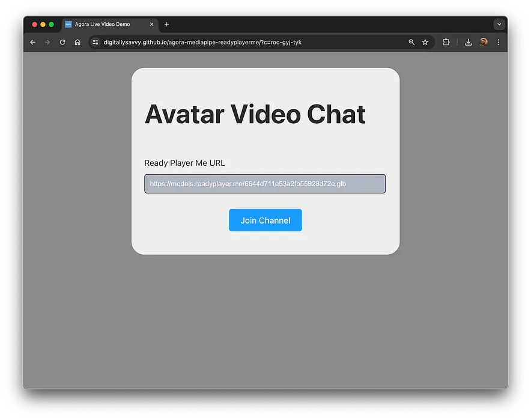Reload the page with the refresh icon

pos(62,42)
